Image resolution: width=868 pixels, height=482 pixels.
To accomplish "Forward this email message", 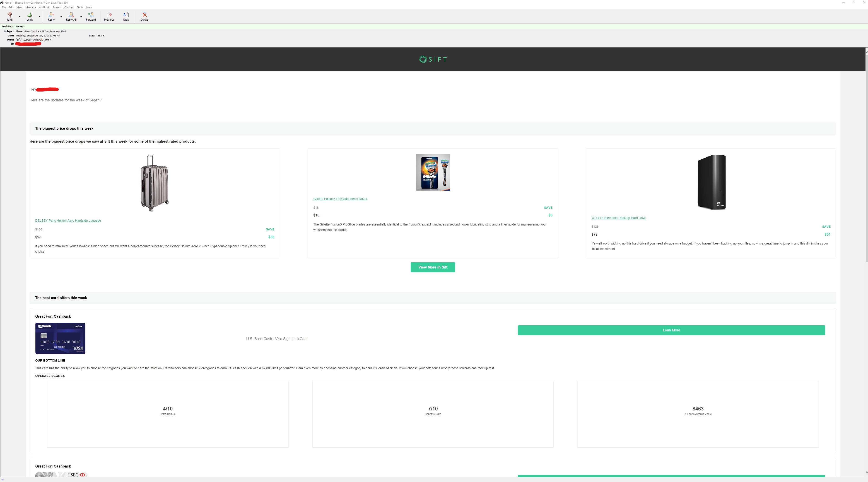I will [91, 17].
